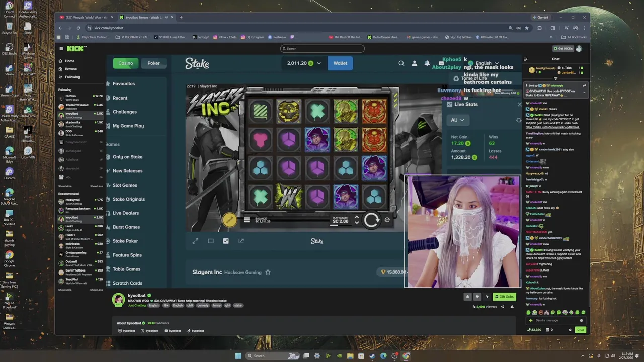The image size is (644, 362).
Task: Click the blue Wallet button
Action: (x=340, y=63)
